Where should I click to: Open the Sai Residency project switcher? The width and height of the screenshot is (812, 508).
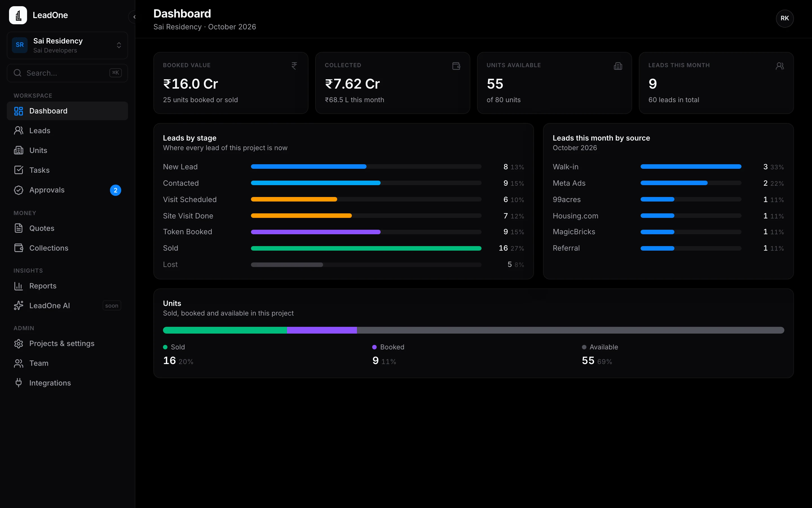(x=67, y=45)
